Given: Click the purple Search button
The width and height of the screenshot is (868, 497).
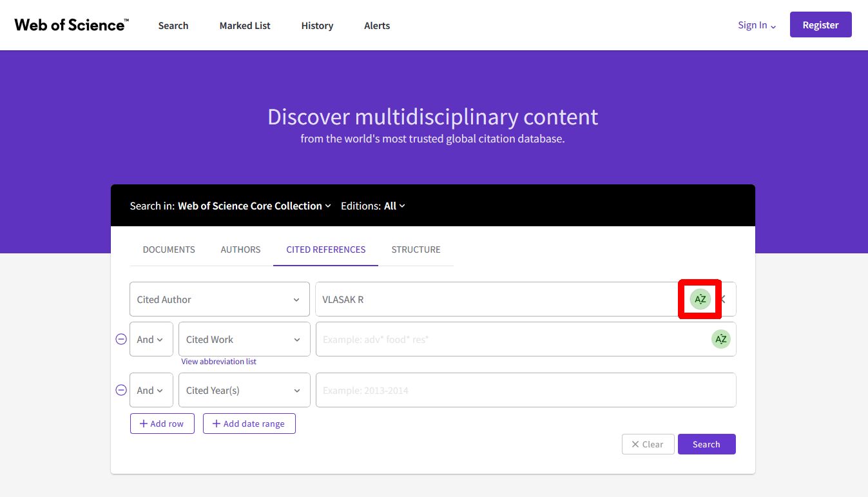Looking at the screenshot, I should click(x=706, y=444).
